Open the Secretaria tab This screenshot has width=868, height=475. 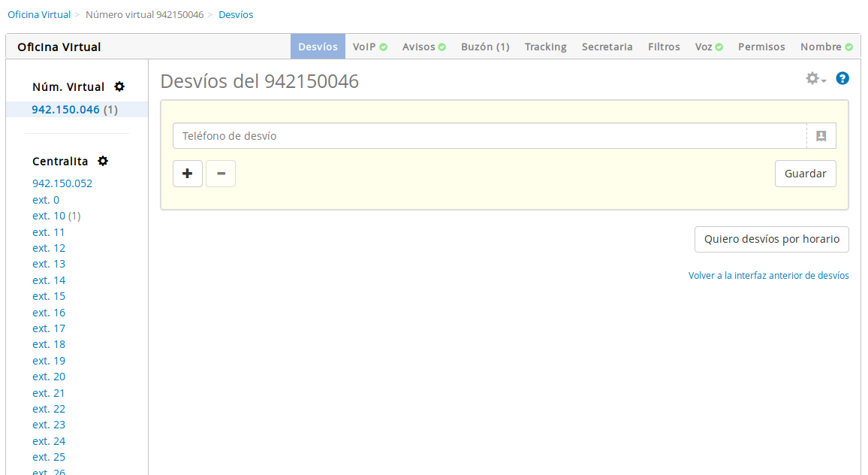(x=607, y=47)
